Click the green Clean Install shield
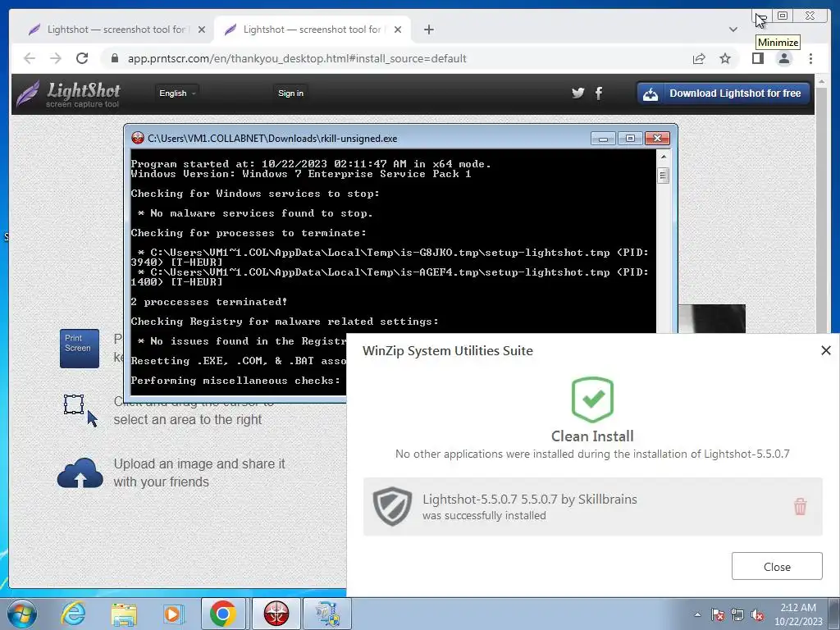The height and width of the screenshot is (630, 840). click(x=592, y=399)
